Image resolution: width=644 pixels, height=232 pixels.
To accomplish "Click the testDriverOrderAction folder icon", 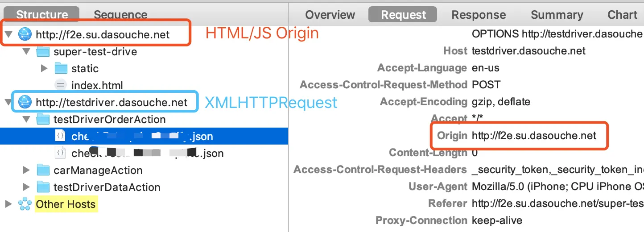I will tap(43, 120).
